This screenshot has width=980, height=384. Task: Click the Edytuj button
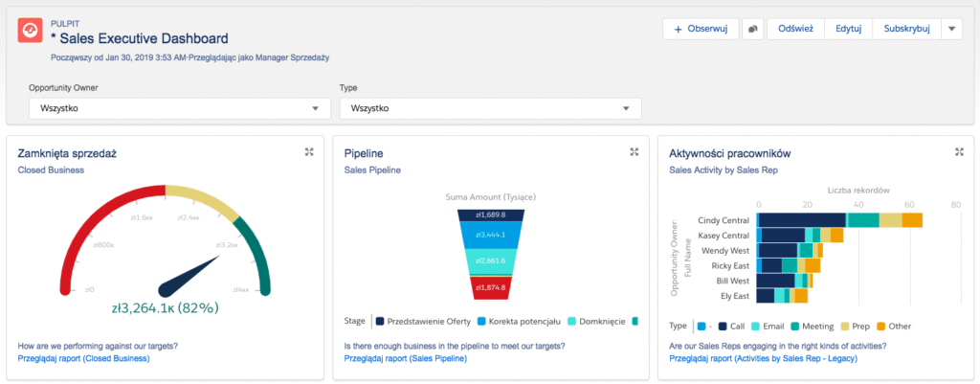tap(848, 30)
